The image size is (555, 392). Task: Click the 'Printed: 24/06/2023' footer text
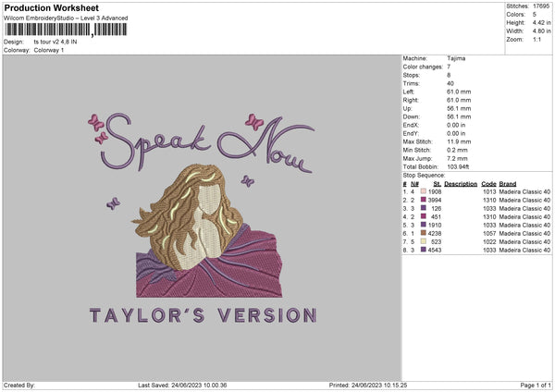coord(368,386)
